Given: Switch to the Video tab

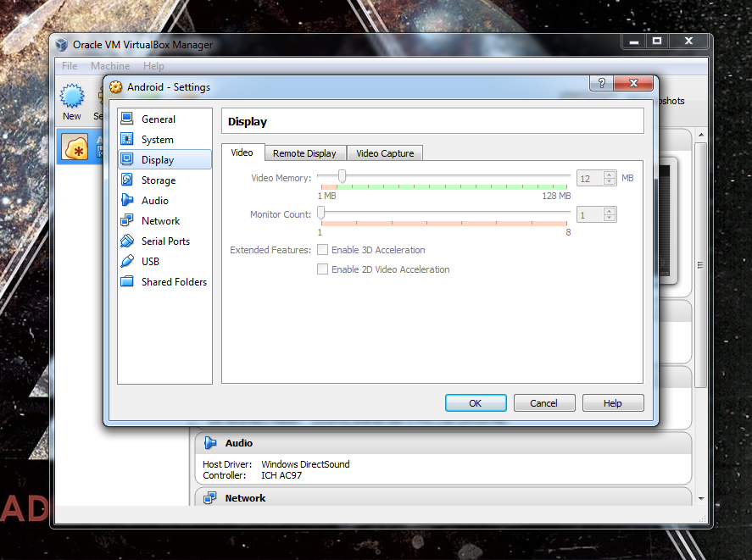Looking at the screenshot, I should point(242,152).
